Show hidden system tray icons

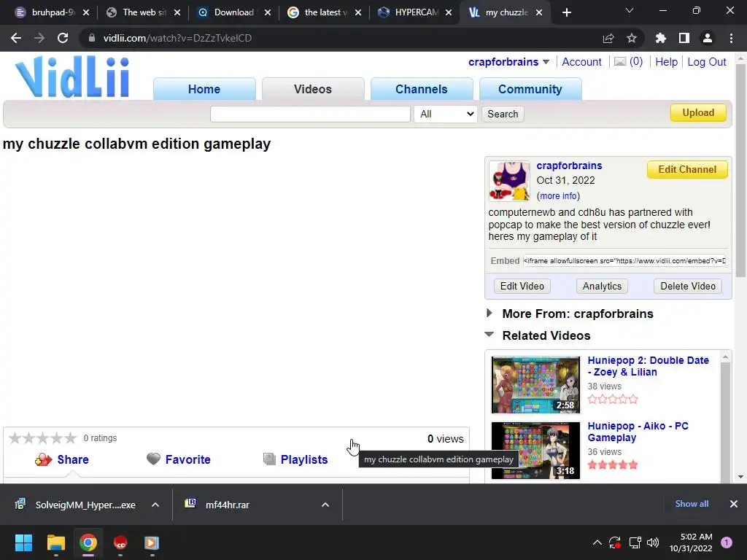(597, 542)
